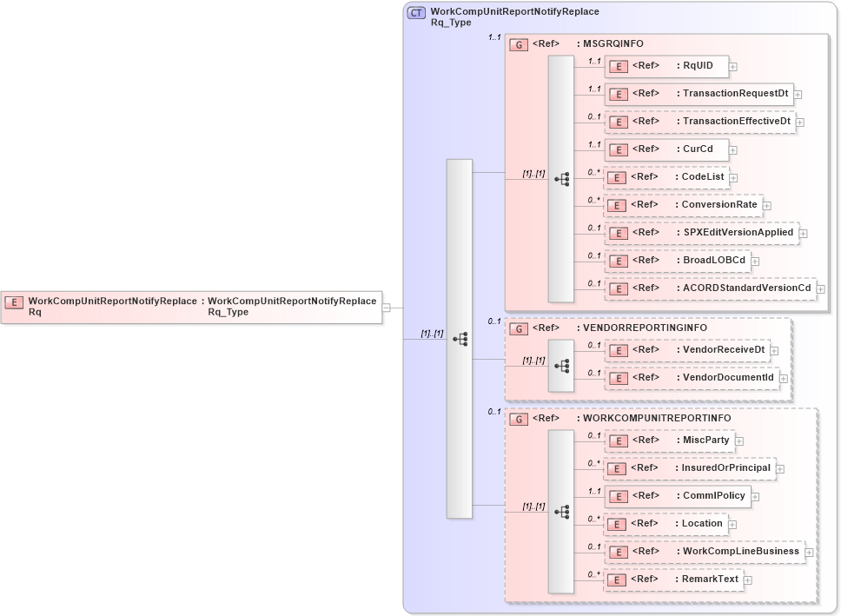The image size is (841, 616).
Task: Expand the WorkCompLineBusiness element
Action: point(810,551)
